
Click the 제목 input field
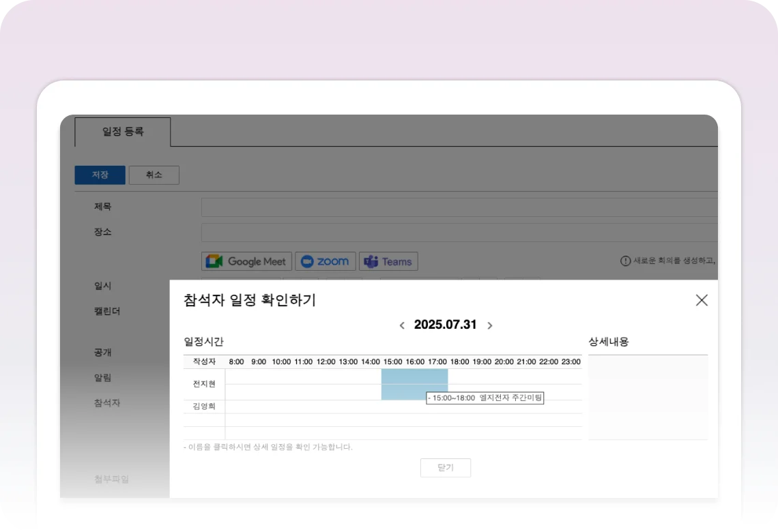coord(459,207)
